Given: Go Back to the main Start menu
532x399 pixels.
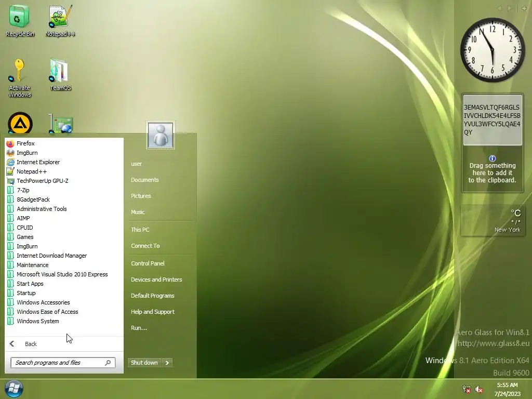Looking at the screenshot, I should tap(64, 344).
